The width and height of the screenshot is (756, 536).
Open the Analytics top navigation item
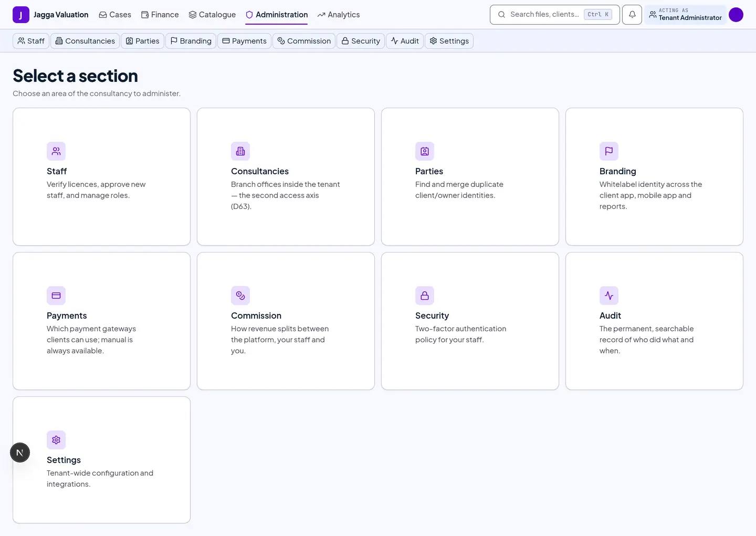tap(339, 15)
